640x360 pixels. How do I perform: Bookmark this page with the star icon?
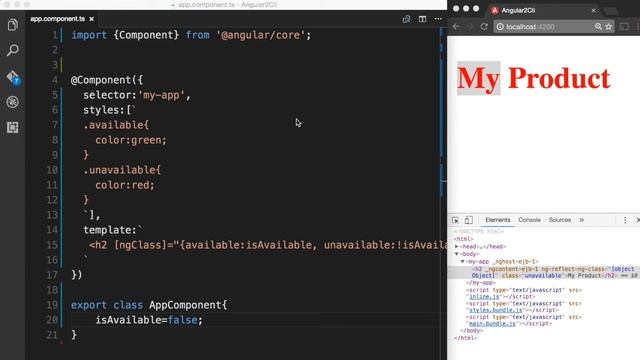[x=609, y=27]
